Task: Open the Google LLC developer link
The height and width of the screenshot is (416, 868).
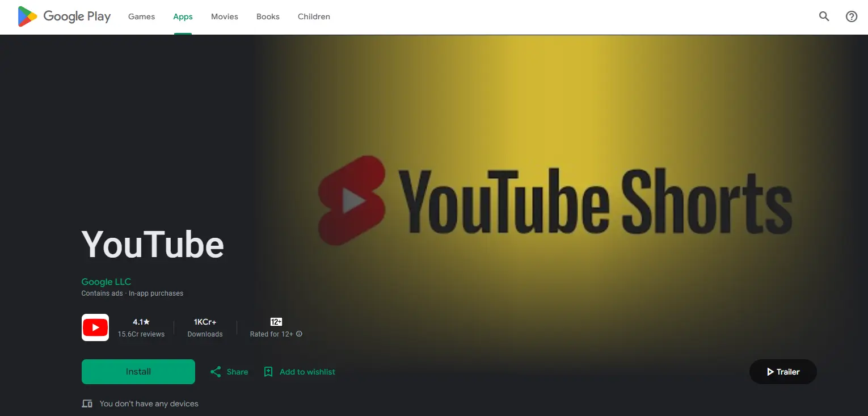Action: click(106, 281)
